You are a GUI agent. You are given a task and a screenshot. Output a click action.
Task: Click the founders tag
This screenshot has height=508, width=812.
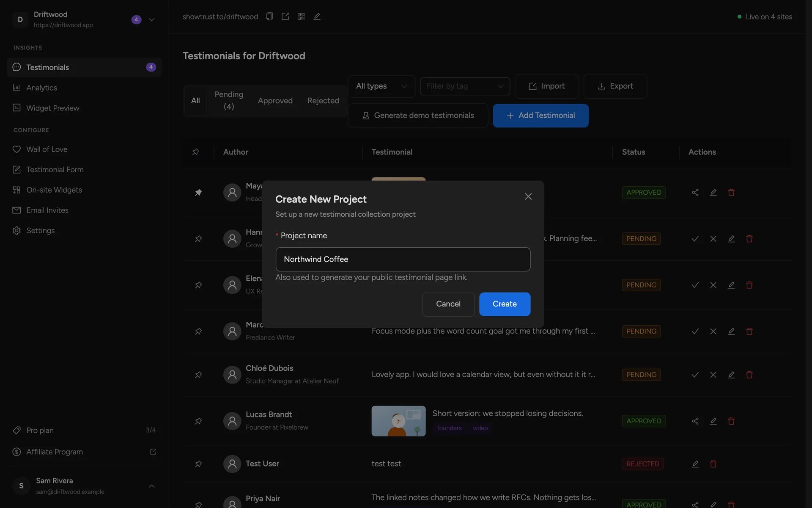click(x=449, y=428)
